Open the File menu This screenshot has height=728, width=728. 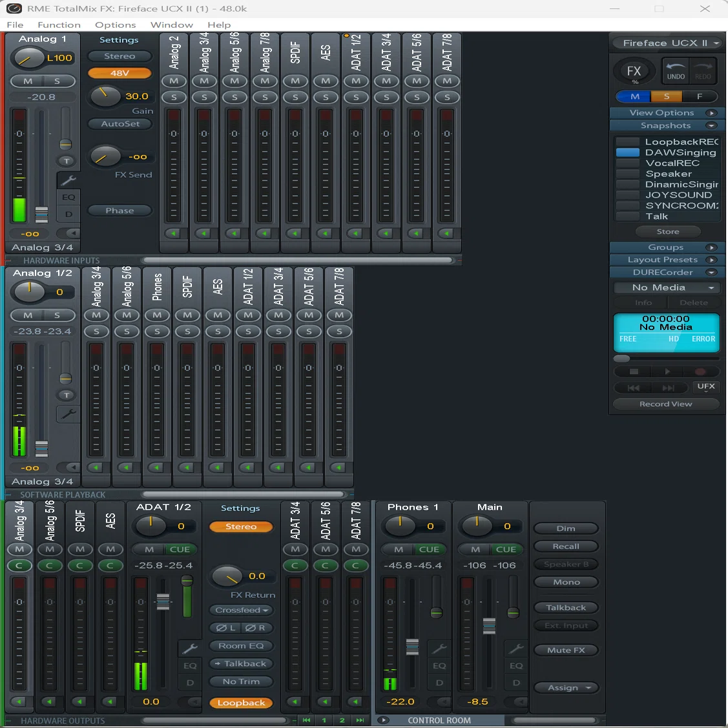pyautogui.click(x=15, y=25)
